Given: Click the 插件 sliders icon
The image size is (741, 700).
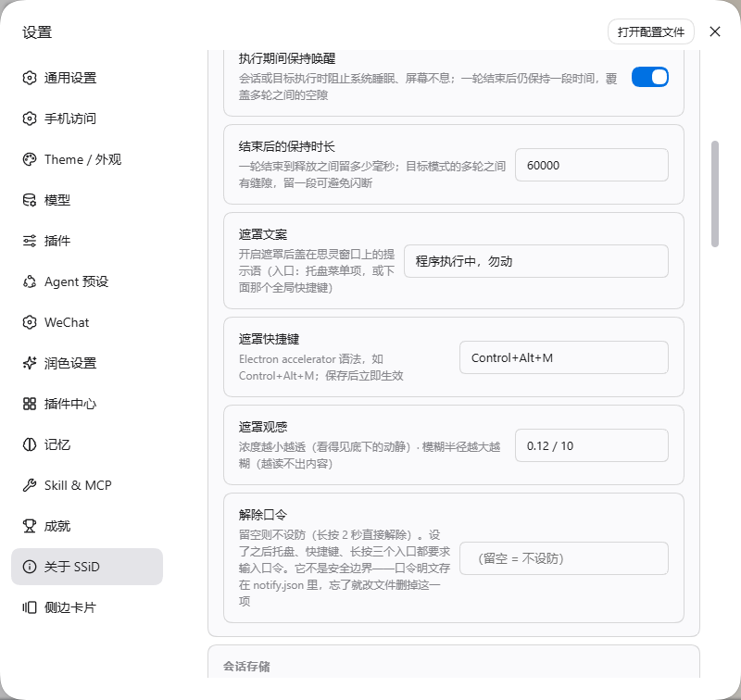Looking at the screenshot, I should (30, 241).
